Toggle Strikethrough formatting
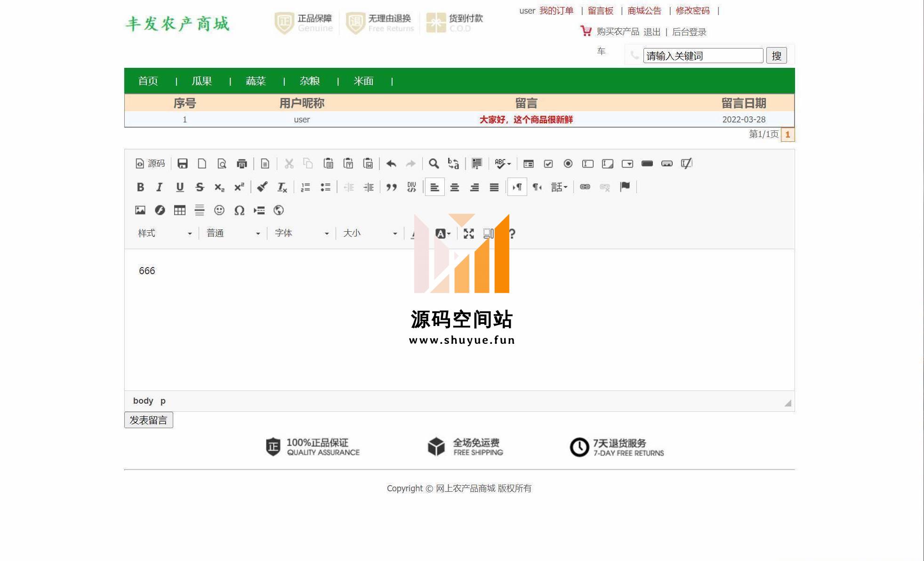The height and width of the screenshot is (561, 924). [x=200, y=187]
